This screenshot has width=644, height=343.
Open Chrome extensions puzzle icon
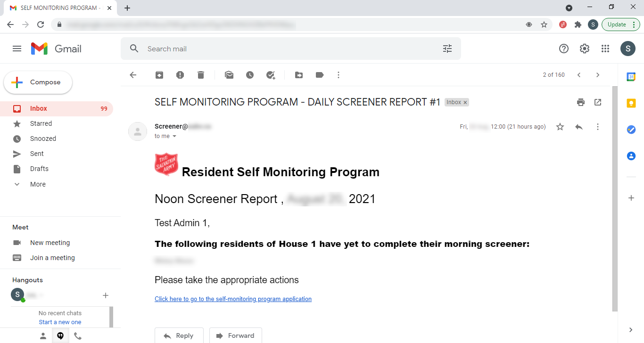(x=578, y=24)
